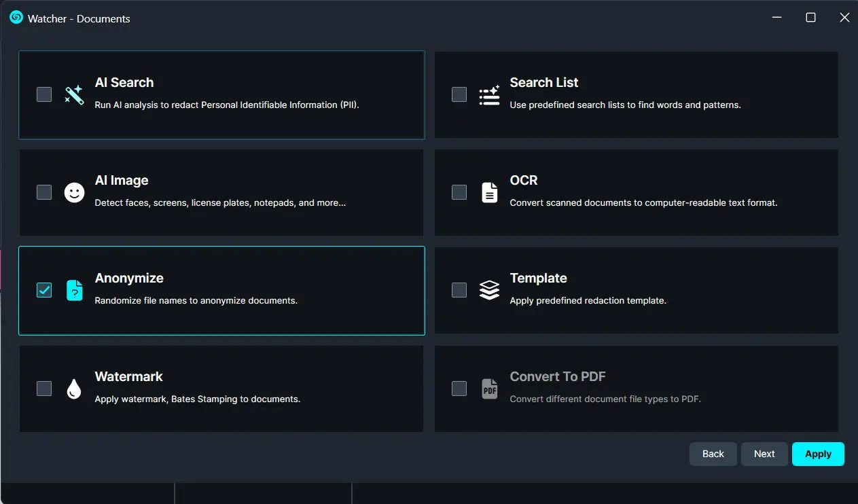Viewport: 858px width, 504px height.
Task: Click the OCR document icon
Action: pos(489,192)
